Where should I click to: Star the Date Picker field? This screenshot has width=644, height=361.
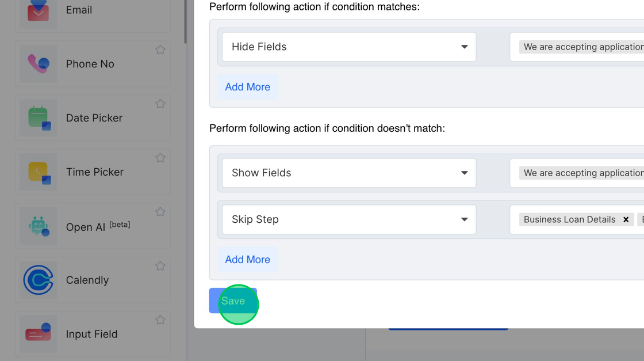(x=160, y=104)
